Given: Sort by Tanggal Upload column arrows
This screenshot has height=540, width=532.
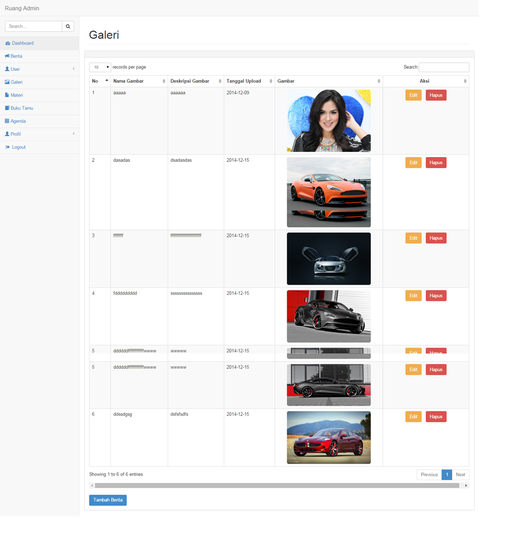Looking at the screenshot, I should (271, 81).
